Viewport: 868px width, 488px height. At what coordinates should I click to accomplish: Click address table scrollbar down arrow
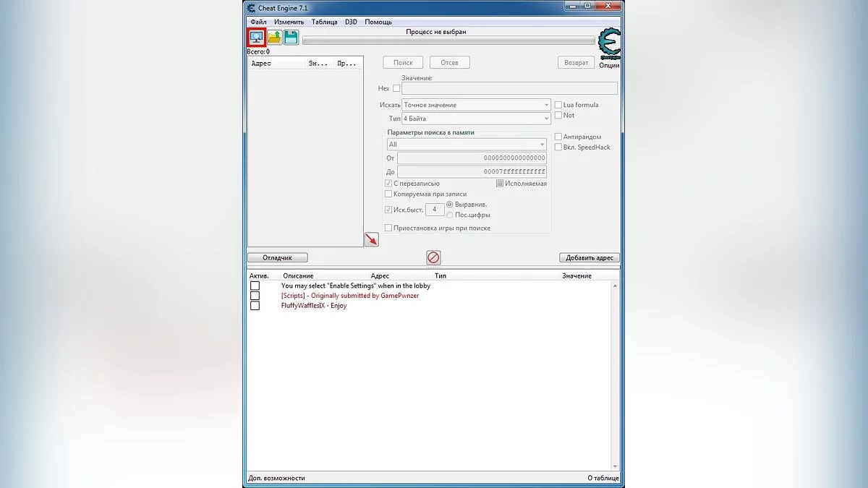(x=616, y=467)
